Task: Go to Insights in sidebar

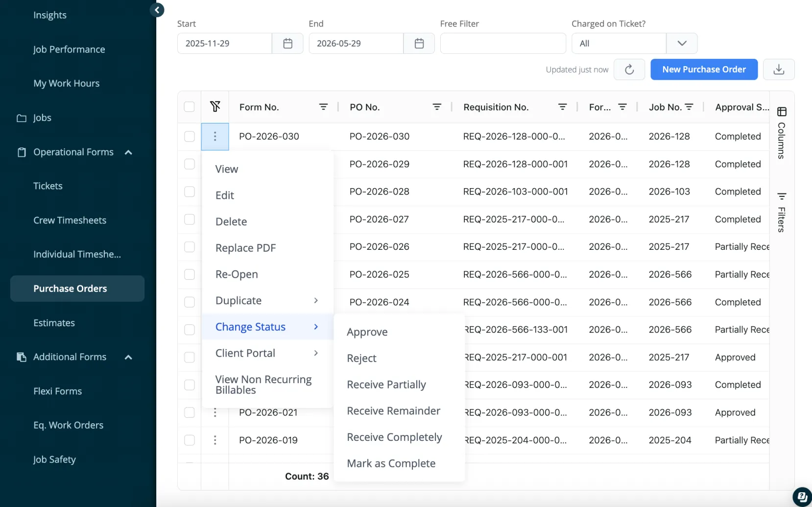Action: (x=50, y=15)
